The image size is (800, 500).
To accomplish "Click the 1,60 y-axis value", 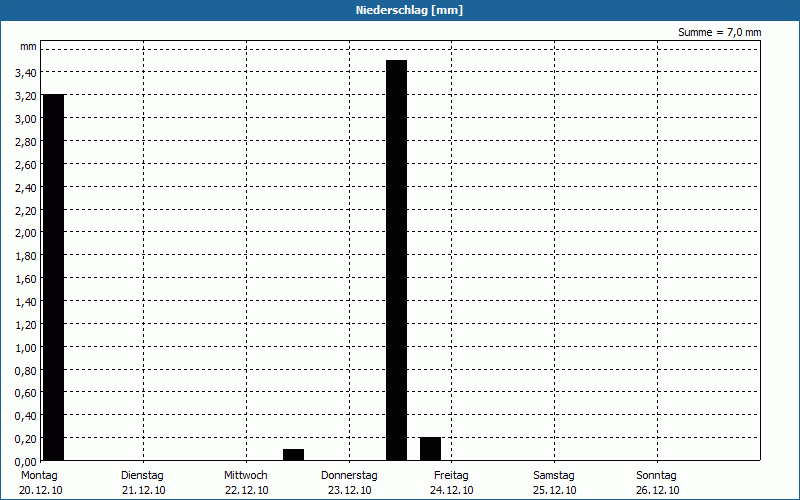I will click(x=26, y=279).
